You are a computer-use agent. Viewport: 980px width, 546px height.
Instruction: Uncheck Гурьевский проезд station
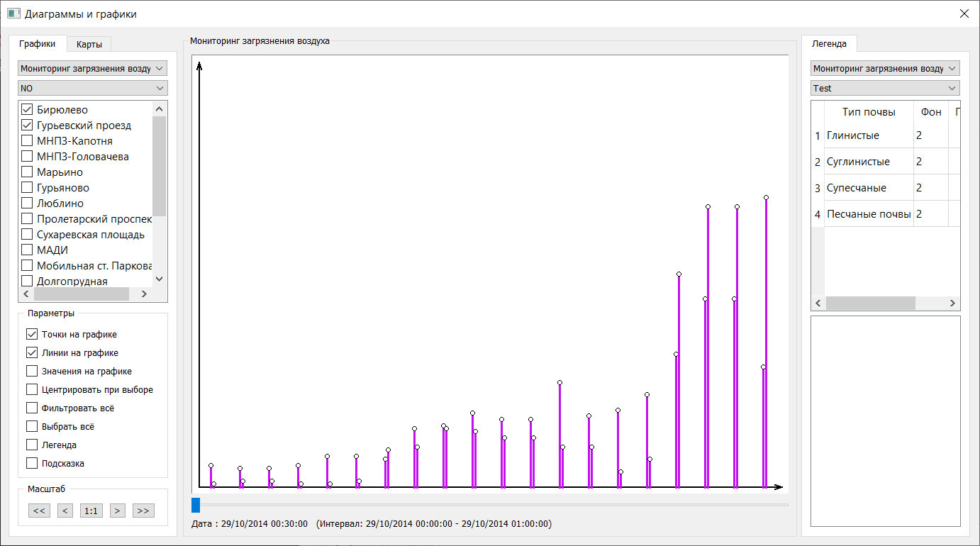coord(28,126)
